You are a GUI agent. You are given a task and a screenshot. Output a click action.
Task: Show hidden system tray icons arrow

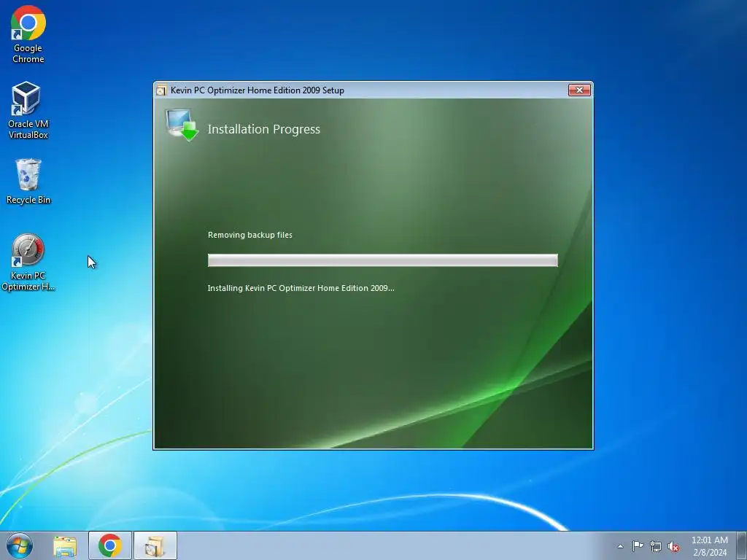point(620,546)
